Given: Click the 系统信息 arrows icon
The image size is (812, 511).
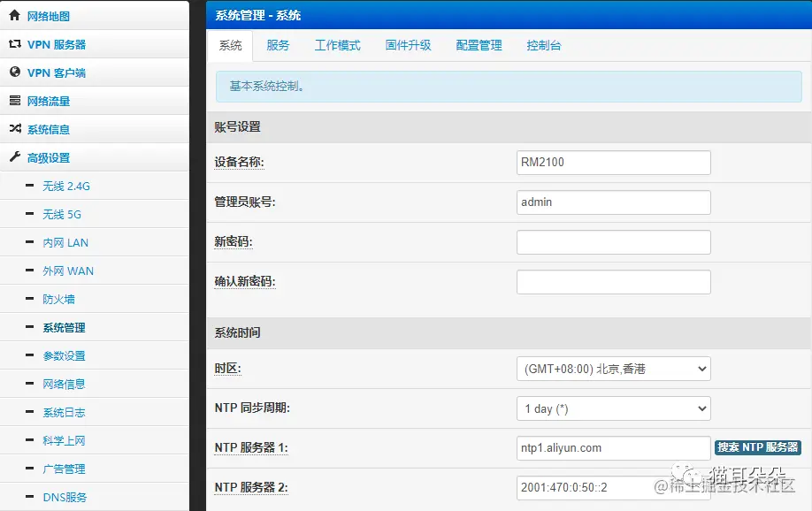Looking at the screenshot, I should click(15, 127).
